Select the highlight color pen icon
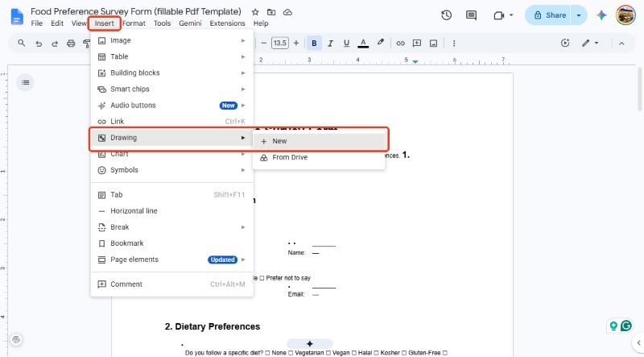The width and height of the screenshot is (644, 357). click(381, 43)
